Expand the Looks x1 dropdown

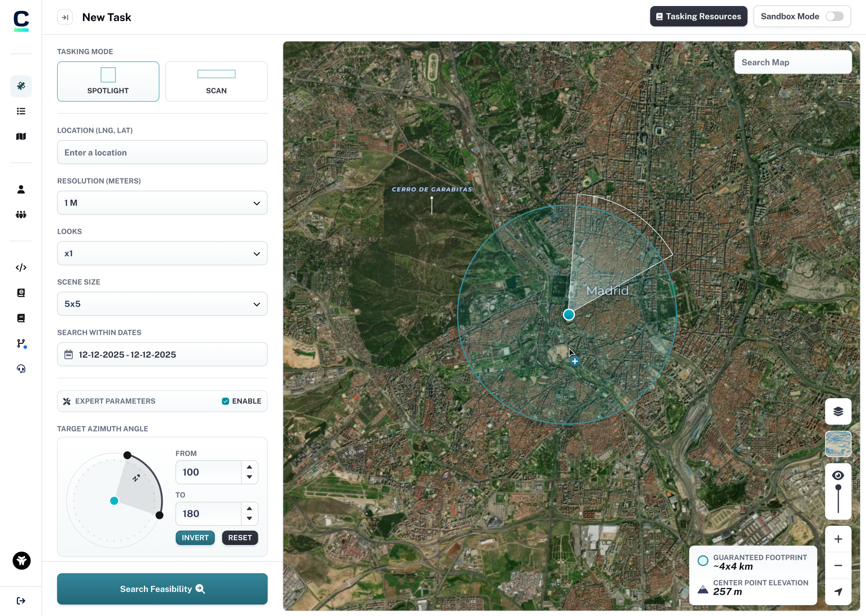[162, 253]
